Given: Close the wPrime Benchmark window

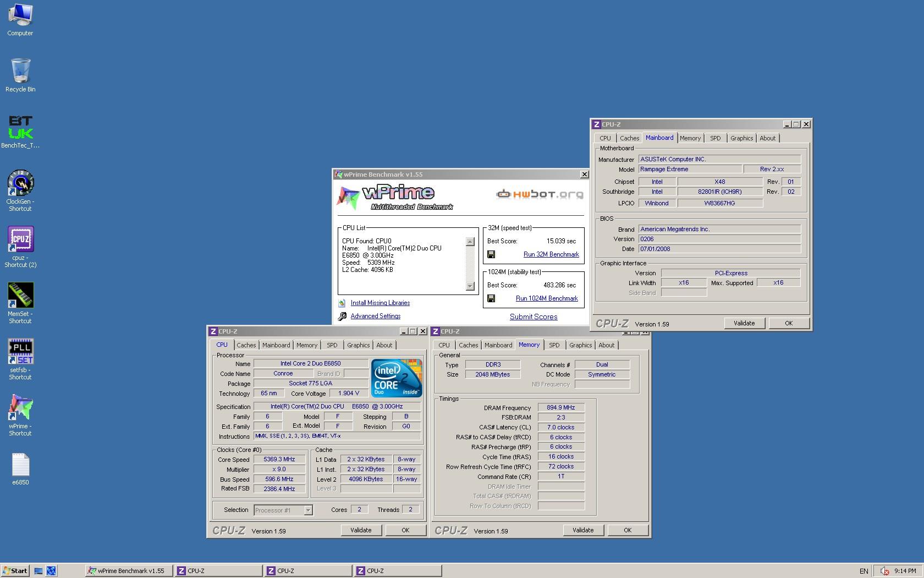Looking at the screenshot, I should click(x=584, y=175).
